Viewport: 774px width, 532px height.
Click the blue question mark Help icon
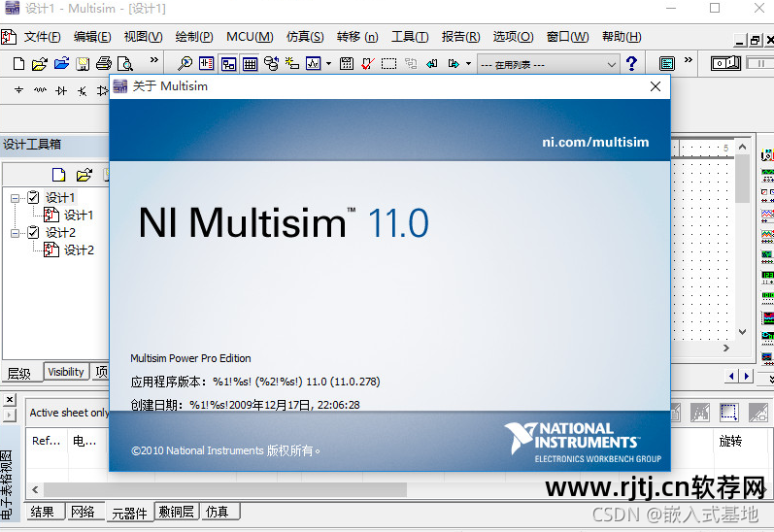pos(632,64)
